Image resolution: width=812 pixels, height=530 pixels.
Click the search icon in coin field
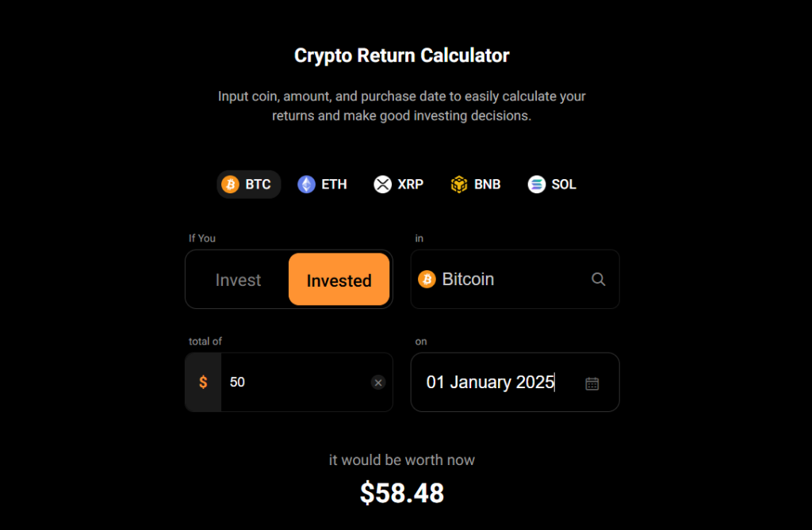tap(599, 279)
